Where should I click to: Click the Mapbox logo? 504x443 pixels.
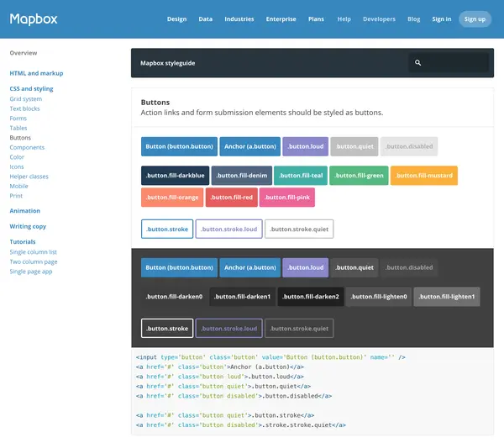[34, 19]
